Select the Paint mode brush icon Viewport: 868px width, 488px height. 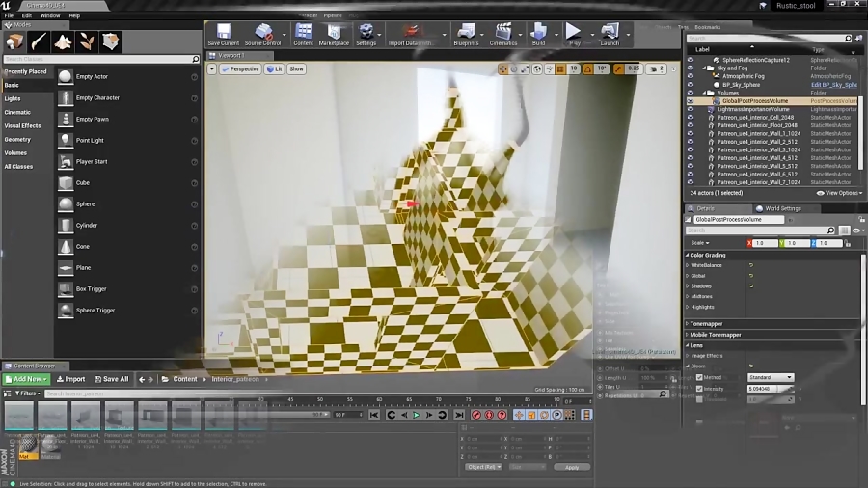(39, 41)
